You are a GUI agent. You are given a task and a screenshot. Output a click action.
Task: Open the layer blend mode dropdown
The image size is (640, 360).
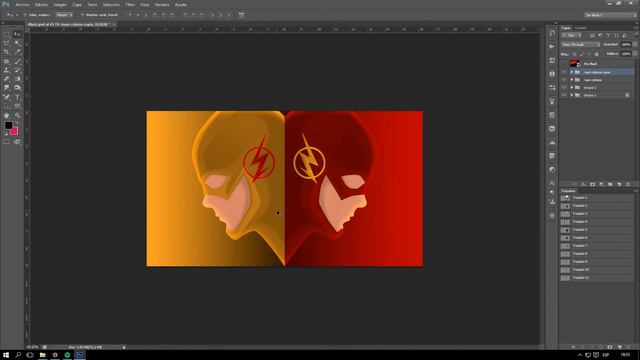click(580, 44)
